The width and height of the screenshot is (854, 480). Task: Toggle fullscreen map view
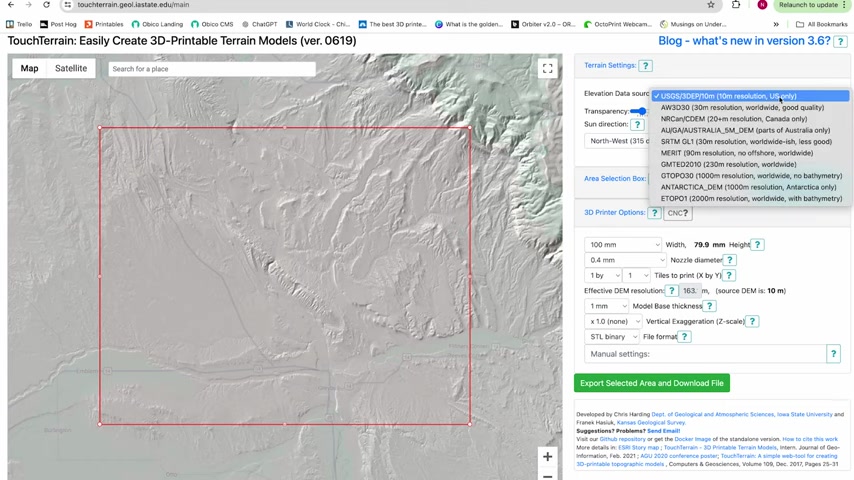(x=547, y=69)
